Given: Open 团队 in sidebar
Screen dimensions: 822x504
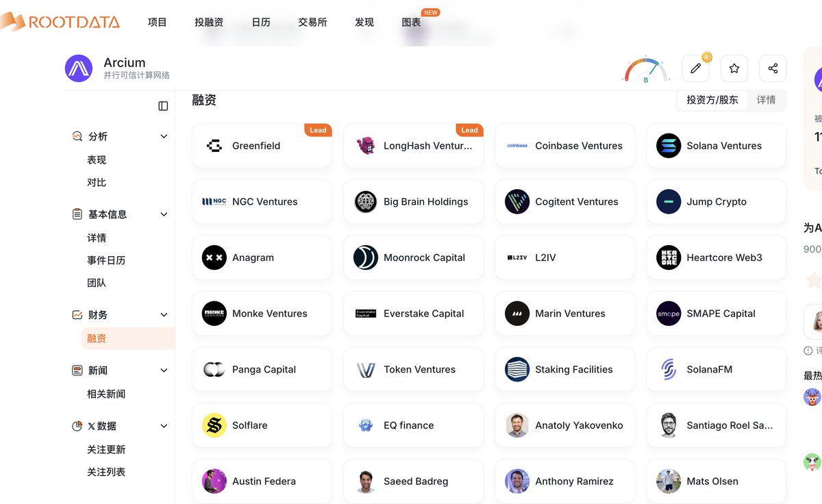Looking at the screenshot, I should point(97,283).
